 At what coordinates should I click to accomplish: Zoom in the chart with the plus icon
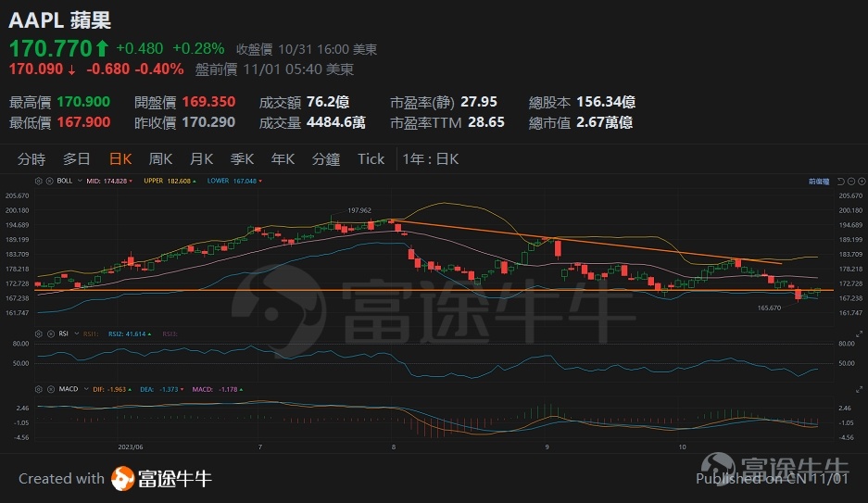862,181
